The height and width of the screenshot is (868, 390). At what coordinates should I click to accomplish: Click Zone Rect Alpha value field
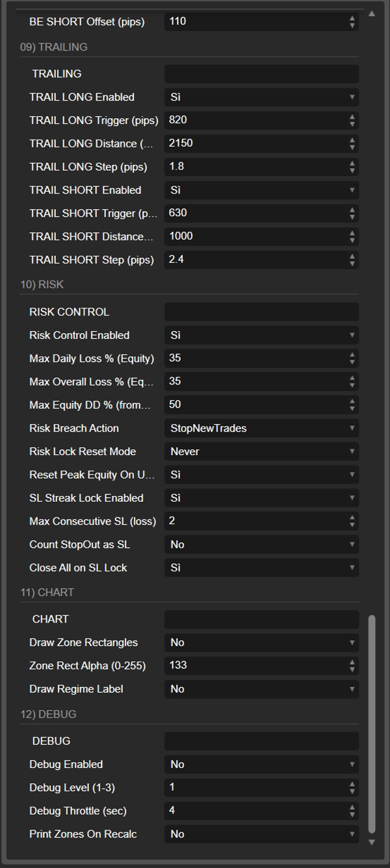(x=255, y=665)
